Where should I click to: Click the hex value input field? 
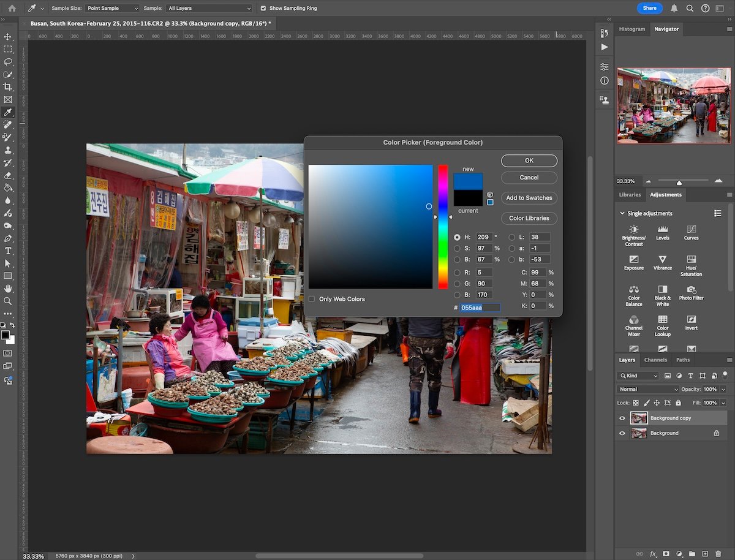coord(480,307)
